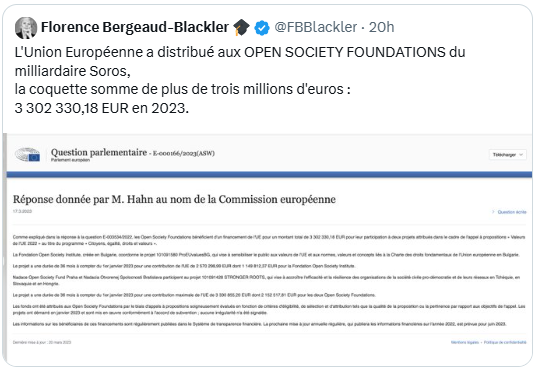Screen dimensions: 539x369
Task: Click the European Parliament logo
Action: pos(28,155)
